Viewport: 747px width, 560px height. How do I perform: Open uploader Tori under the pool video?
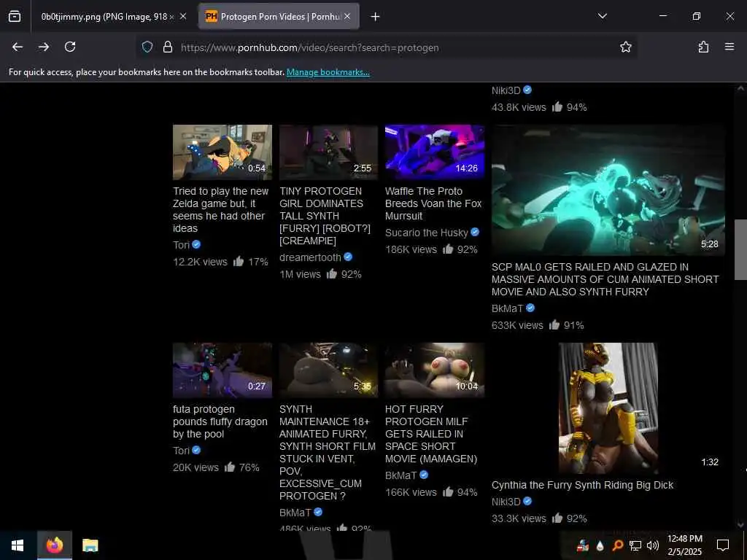coord(181,451)
